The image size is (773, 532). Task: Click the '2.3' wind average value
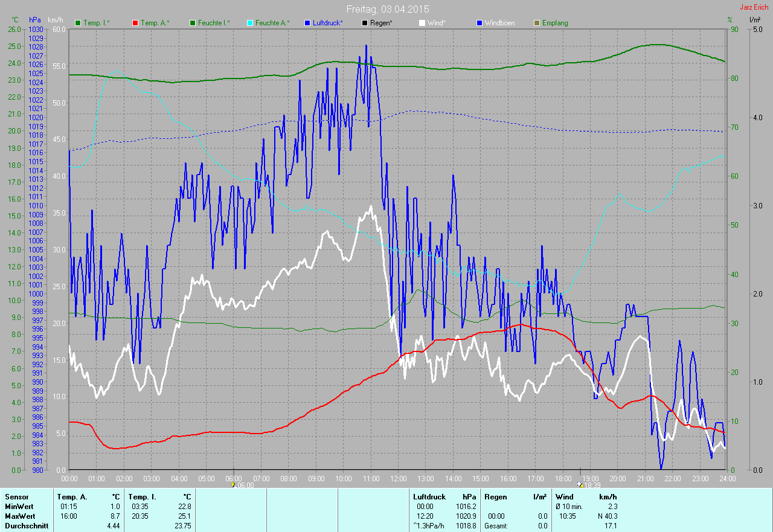tap(612, 507)
